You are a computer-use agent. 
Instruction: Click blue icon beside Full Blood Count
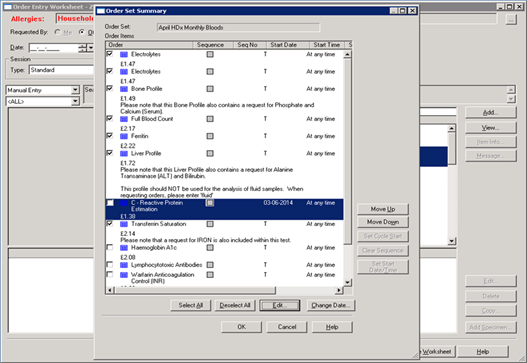[x=124, y=119]
